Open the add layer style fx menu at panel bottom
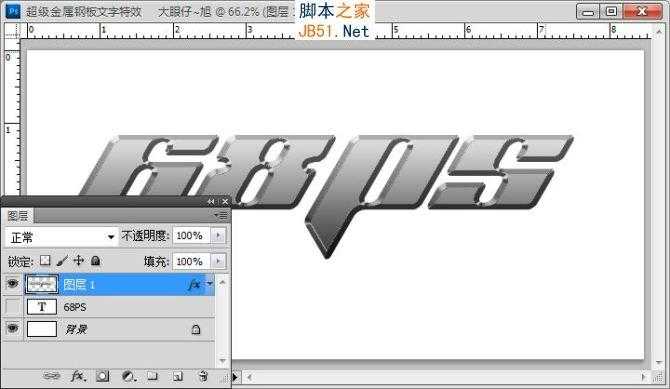This screenshot has width=670, height=389. click(78, 376)
